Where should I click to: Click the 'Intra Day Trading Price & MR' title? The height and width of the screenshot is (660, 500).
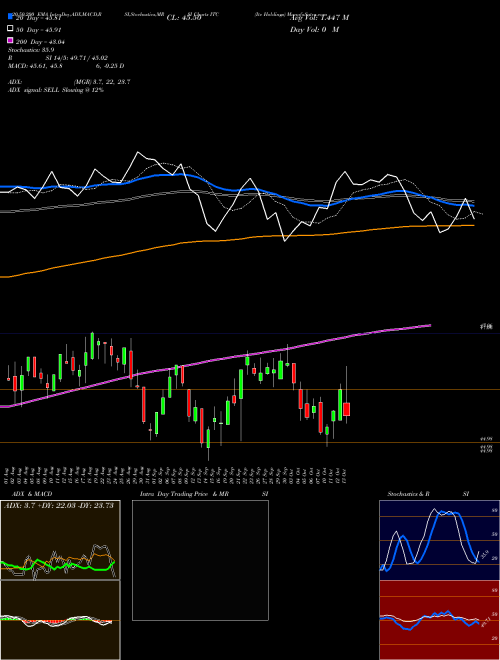click(184, 494)
